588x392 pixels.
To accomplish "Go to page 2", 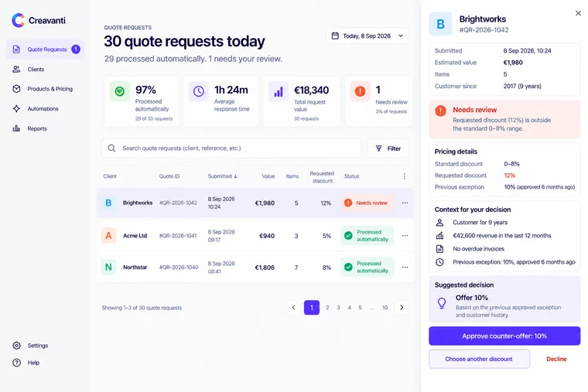I will (x=327, y=308).
